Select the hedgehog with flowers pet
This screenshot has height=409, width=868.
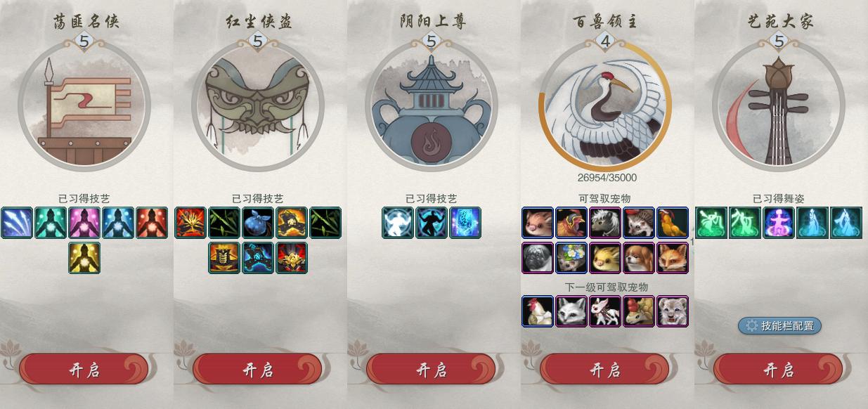[x=571, y=258]
